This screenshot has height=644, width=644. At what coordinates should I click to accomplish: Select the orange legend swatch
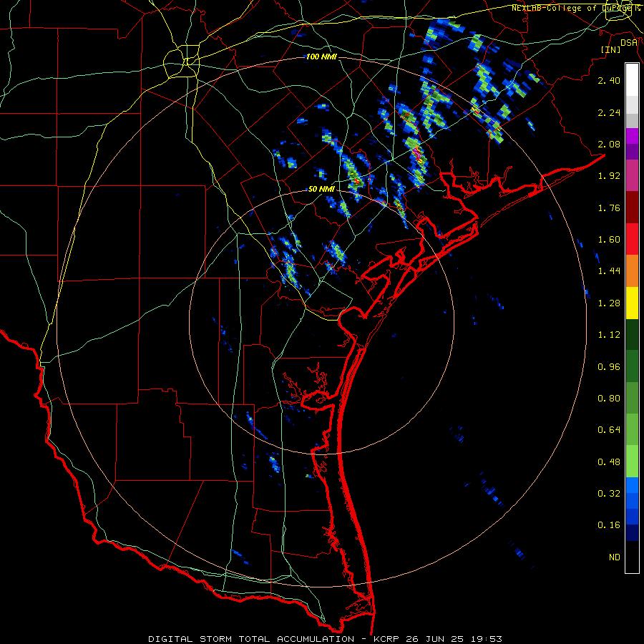click(632, 271)
